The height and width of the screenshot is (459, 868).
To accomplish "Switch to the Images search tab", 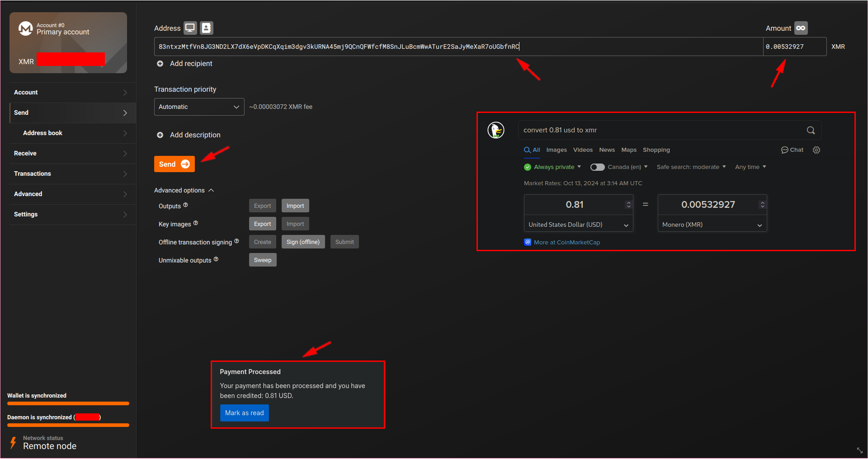I will [x=557, y=150].
